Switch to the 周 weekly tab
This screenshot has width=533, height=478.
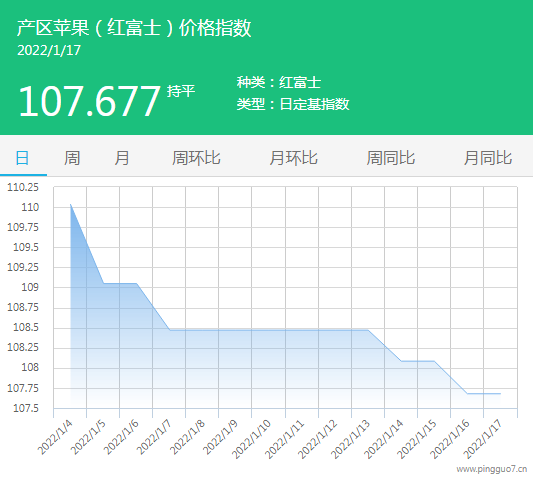coord(72,158)
